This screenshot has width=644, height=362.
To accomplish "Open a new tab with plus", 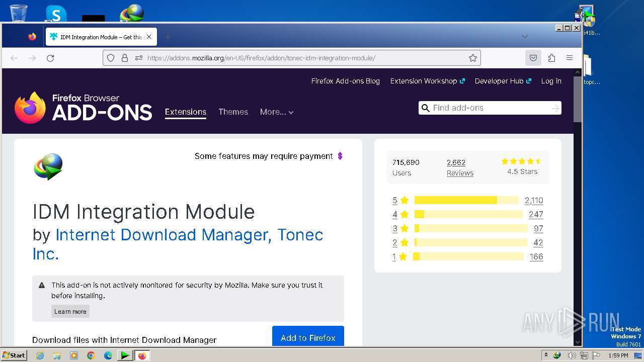I will pyautogui.click(x=168, y=37).
